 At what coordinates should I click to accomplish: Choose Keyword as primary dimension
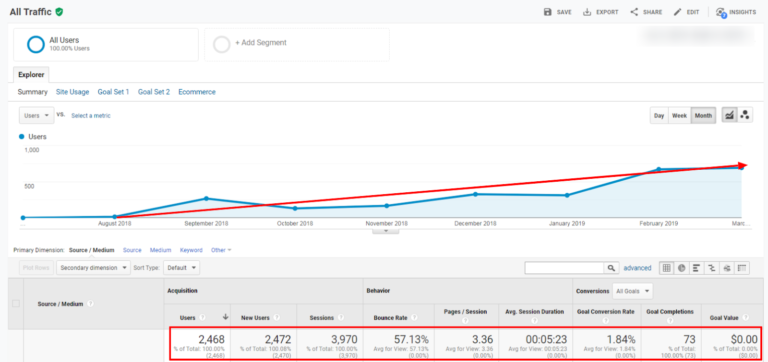(191, 250)
